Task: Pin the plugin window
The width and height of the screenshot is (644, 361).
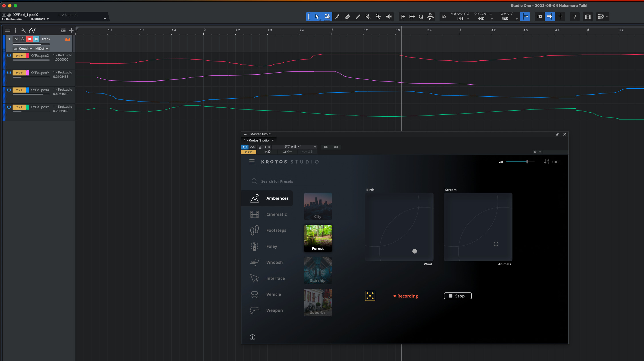Action: 557,134
